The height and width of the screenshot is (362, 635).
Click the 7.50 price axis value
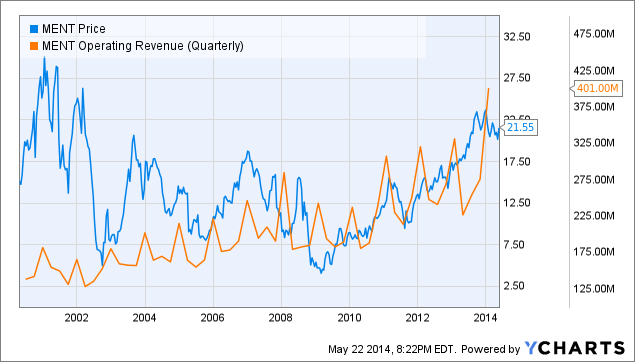(x=514, y=245)
